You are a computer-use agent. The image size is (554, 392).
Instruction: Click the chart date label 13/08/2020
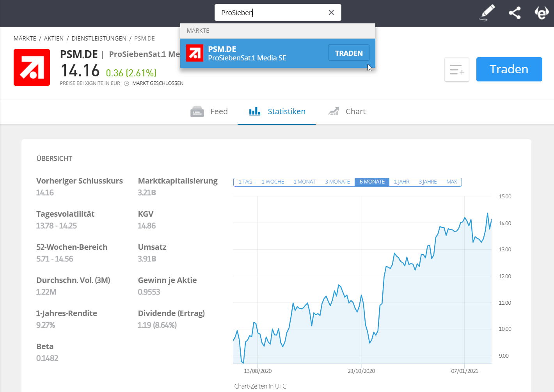coord(258,371)
